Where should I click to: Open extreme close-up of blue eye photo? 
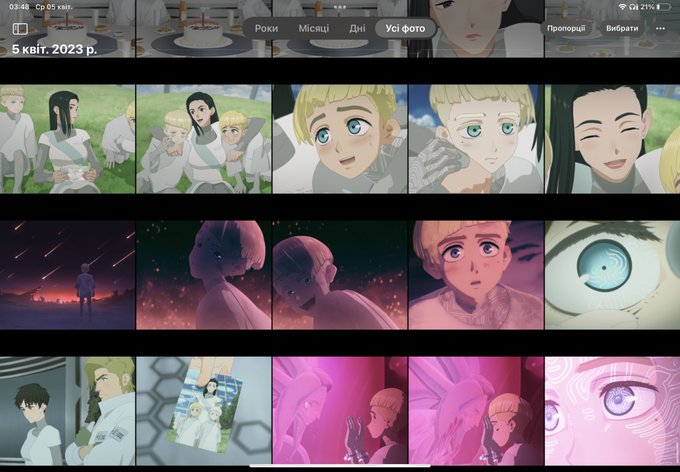(612, 275)
